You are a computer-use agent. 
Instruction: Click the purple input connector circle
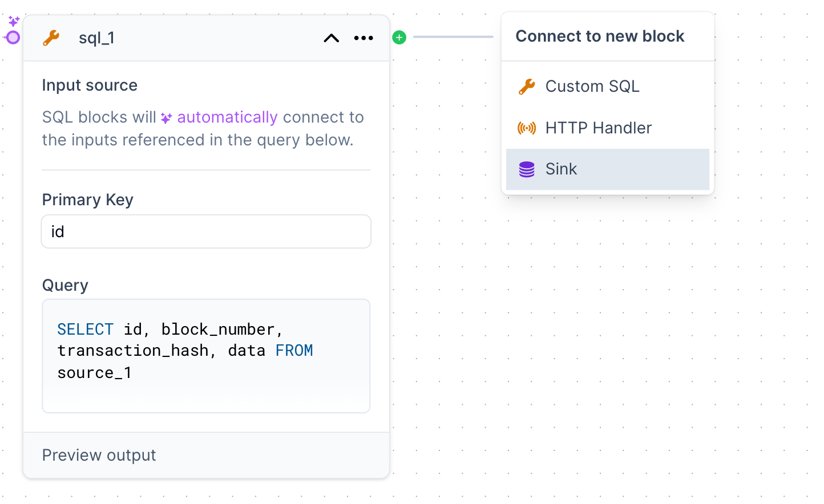click(13, 38)
